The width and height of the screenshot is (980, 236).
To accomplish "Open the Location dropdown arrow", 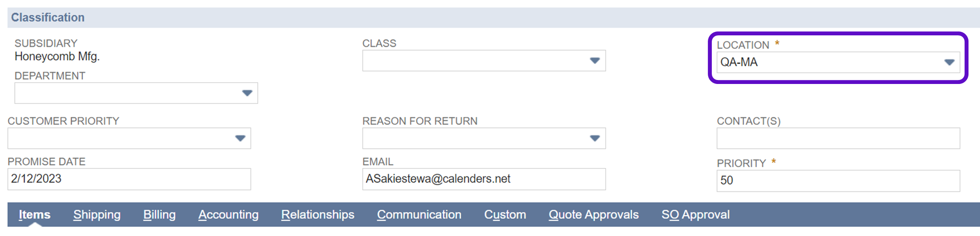I will click(949, 62).
